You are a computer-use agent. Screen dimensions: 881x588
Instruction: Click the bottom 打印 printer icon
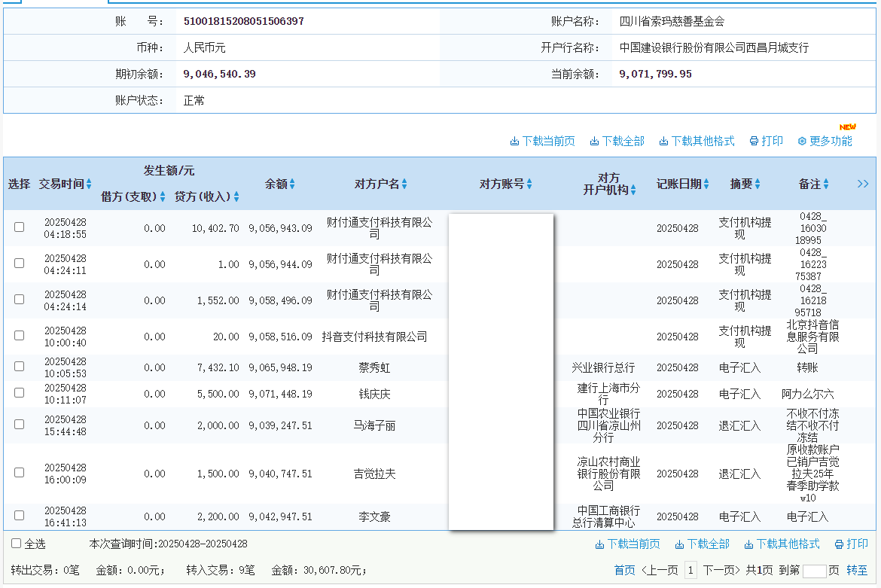[839, 544]
